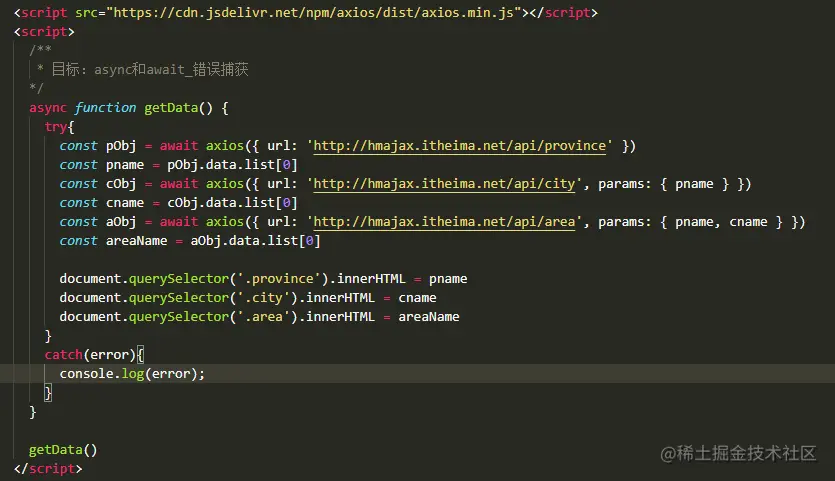This screenshot has width=835, height=481.
Task: Click 'cObj.data.list[0]' expression
Action: pos(232,202)
